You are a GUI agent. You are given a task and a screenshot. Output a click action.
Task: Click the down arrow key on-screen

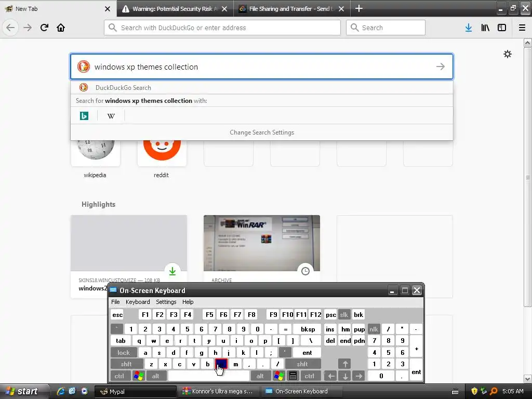345,376
